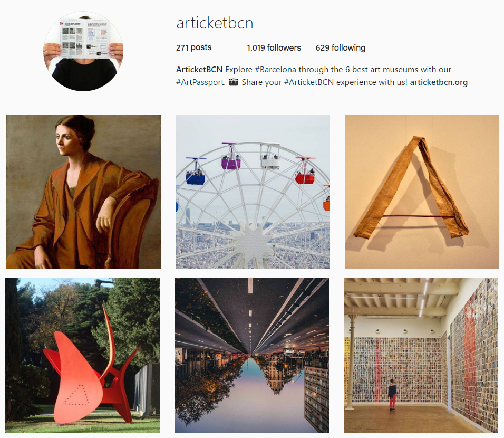The width and height of the screenshot is (504, 438).
Task: Follow the #Barcelona hashtag link
Action: click(276, 70)
